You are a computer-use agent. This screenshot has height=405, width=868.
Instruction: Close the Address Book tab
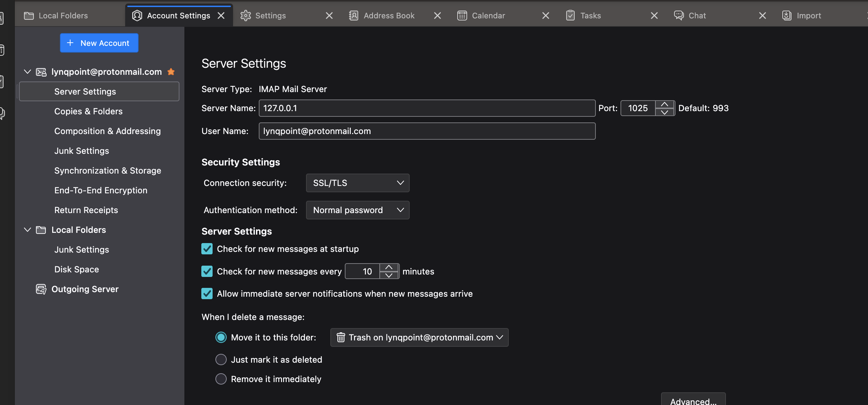pyautogui.click(x=437, y=16)
